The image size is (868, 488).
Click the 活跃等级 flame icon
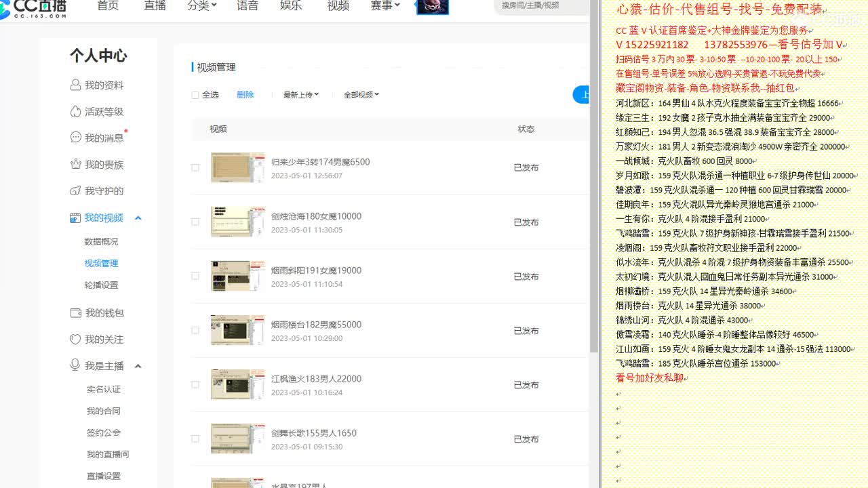pyautogui.click(x=76, y=112)
